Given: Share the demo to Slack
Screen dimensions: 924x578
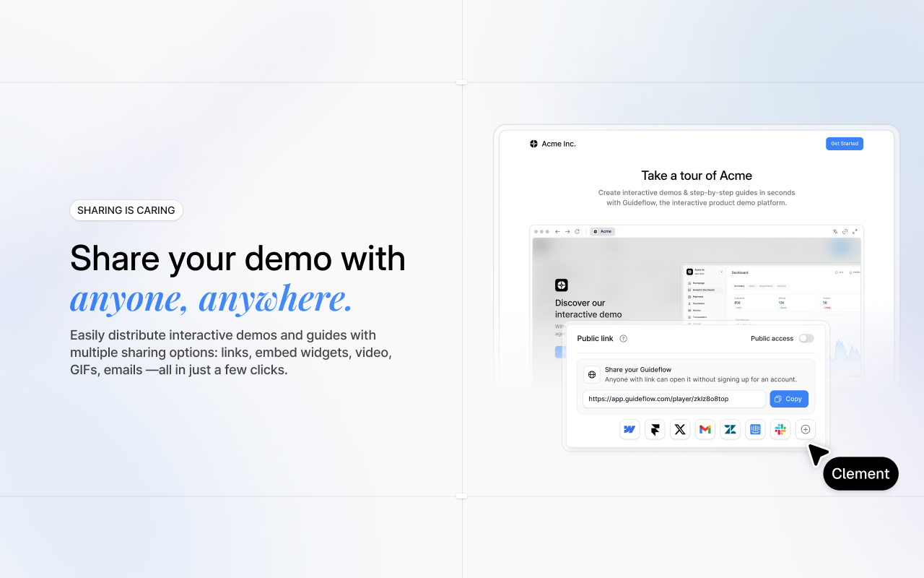Looking at the screenshot, I should [780, 429].
